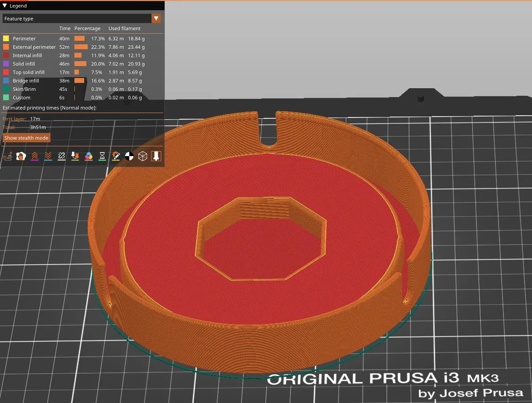
Task: Click the dropdown arrow beside Feature type
Action: pyautogui.click(x=156, y=19)
